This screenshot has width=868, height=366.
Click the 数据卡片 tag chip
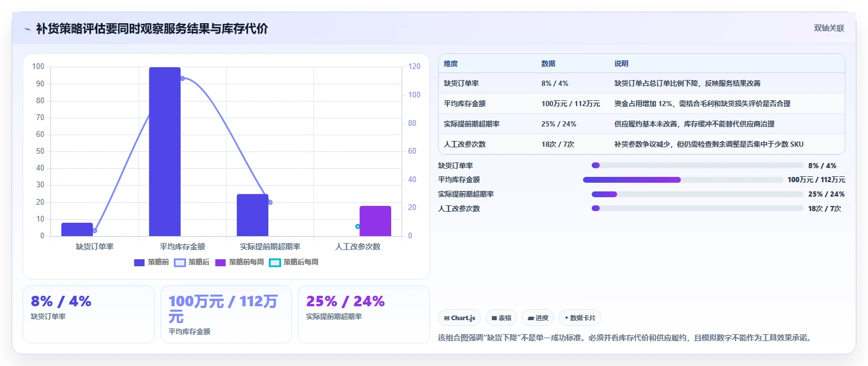click(580, 318)
